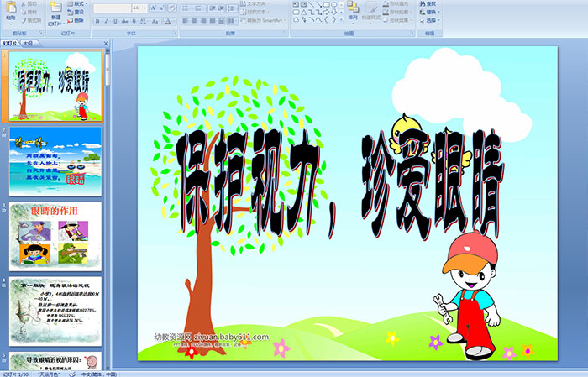Click Delete (删除) slide button
This screenshot has width=588, height=377.
click(x=76, y=20)
